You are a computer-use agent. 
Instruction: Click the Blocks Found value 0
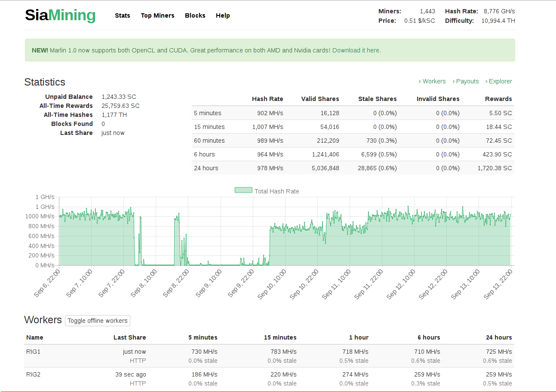pos(103,124)
